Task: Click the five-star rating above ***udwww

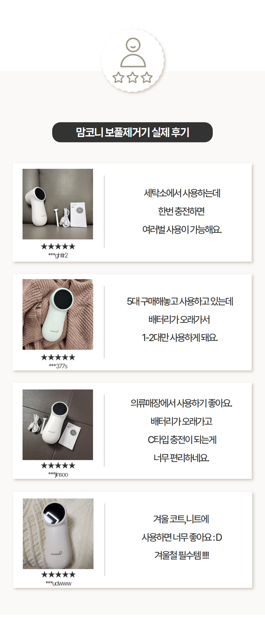Action: (58, 574)
